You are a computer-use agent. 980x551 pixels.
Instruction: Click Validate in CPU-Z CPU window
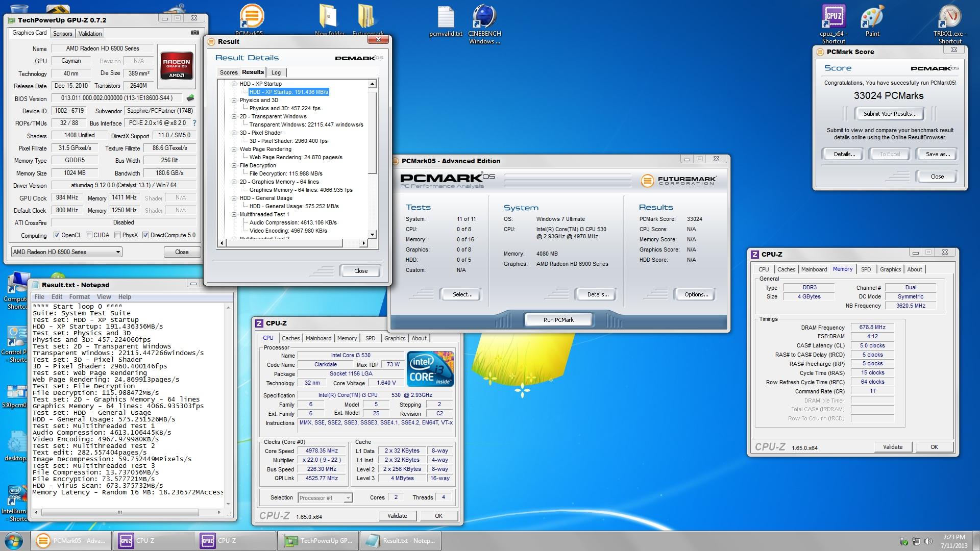click(x=397, y=516)
